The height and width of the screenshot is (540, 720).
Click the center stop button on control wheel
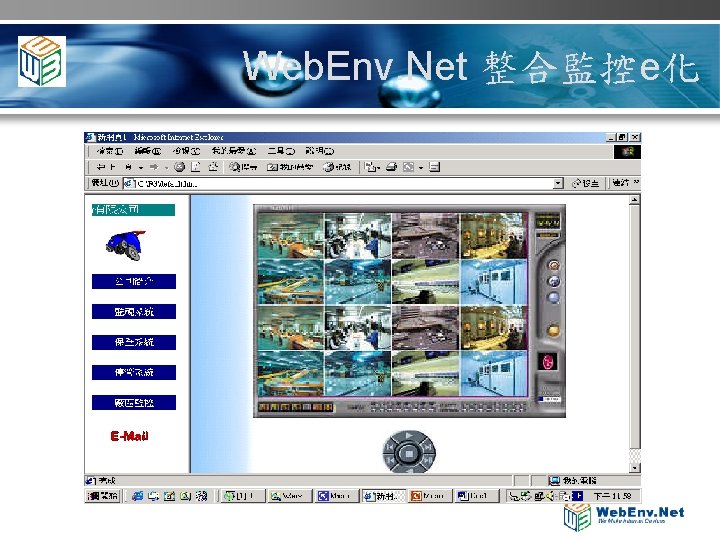408,454
